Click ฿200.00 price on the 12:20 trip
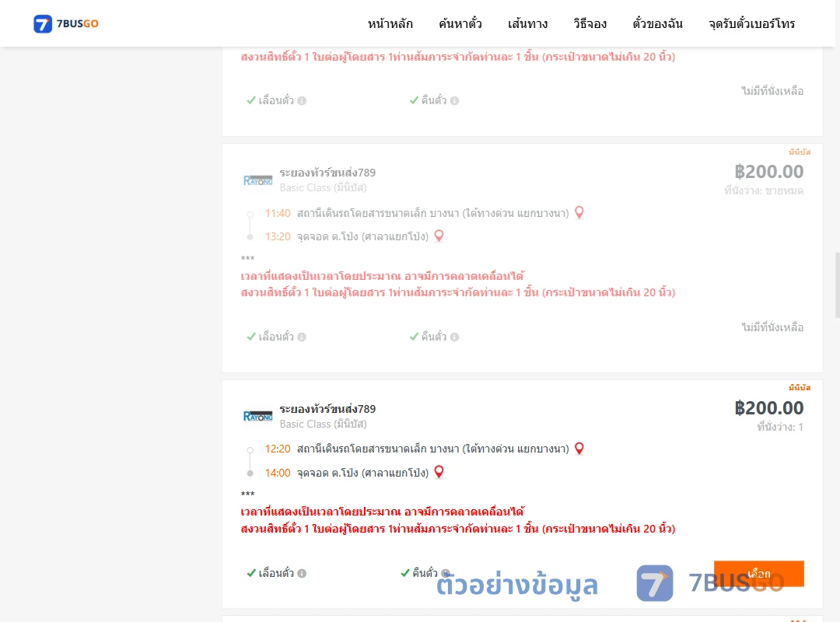 pos(768,407)
